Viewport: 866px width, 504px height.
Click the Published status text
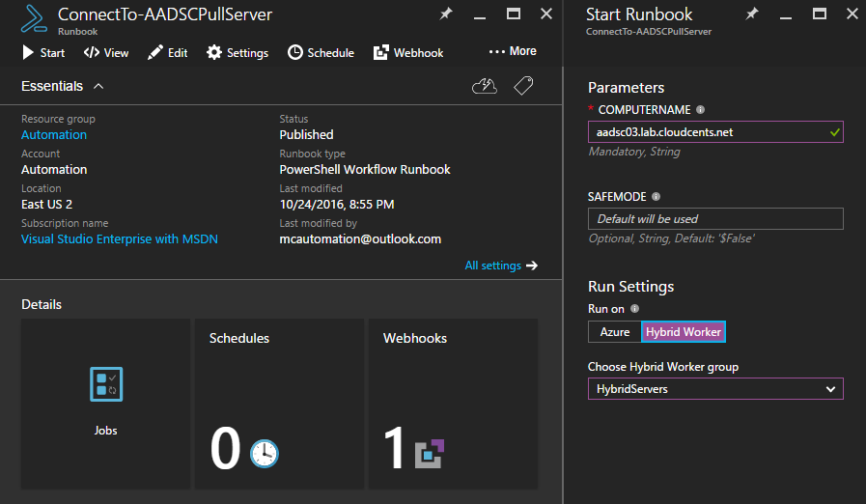tap(306, 135)
